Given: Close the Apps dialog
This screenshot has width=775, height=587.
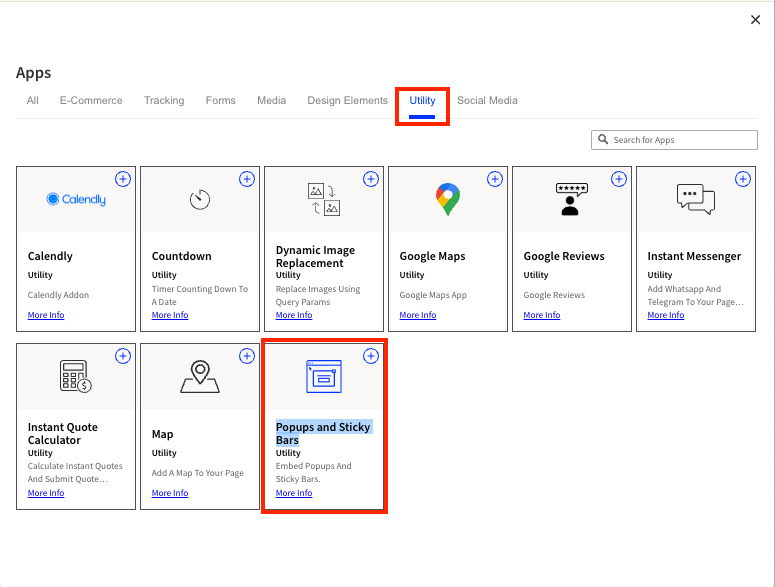Looking at the screenshot, I should pos(755,20).
